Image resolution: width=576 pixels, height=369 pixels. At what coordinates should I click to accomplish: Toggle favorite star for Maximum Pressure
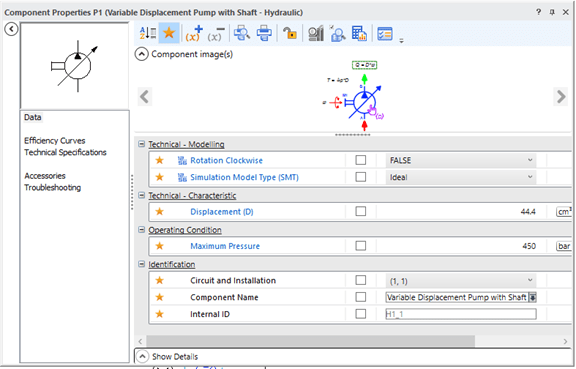click(x=159, y=246)
